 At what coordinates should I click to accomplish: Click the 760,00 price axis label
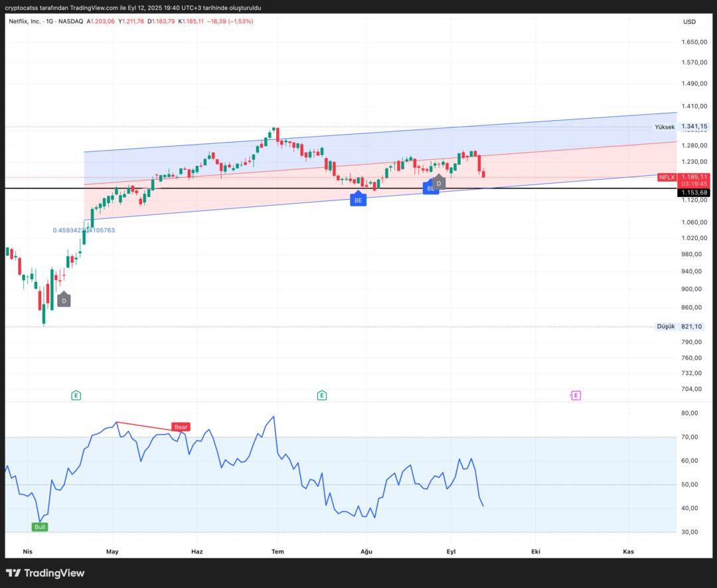pos(691,358)
